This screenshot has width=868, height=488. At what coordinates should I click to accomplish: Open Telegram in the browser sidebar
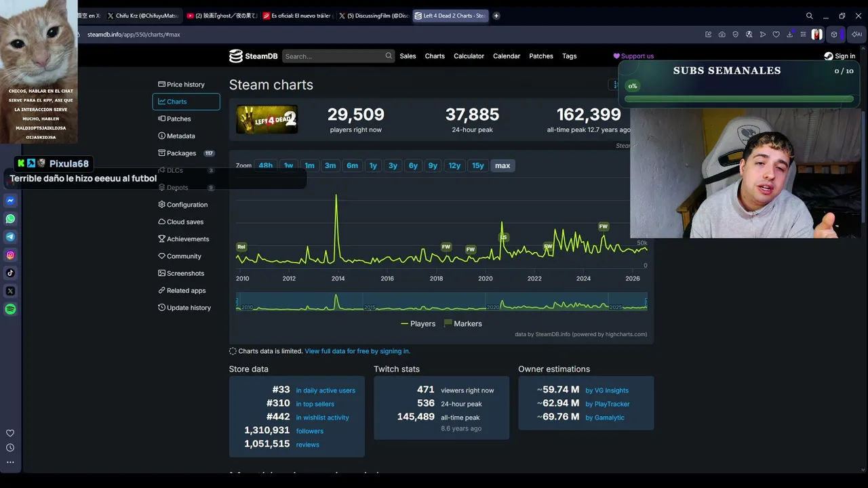point(10,237)
